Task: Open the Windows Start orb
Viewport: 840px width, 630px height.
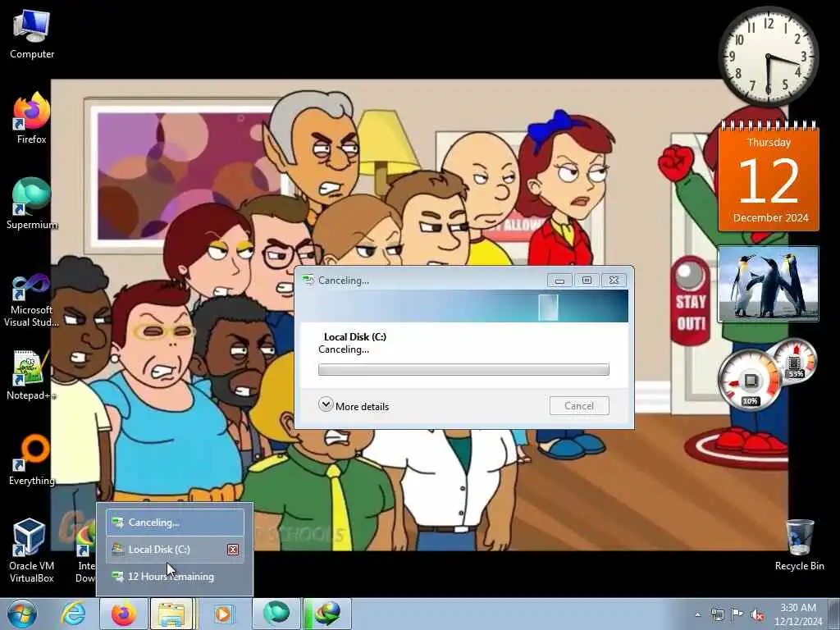Action: [x=22, y=614]
